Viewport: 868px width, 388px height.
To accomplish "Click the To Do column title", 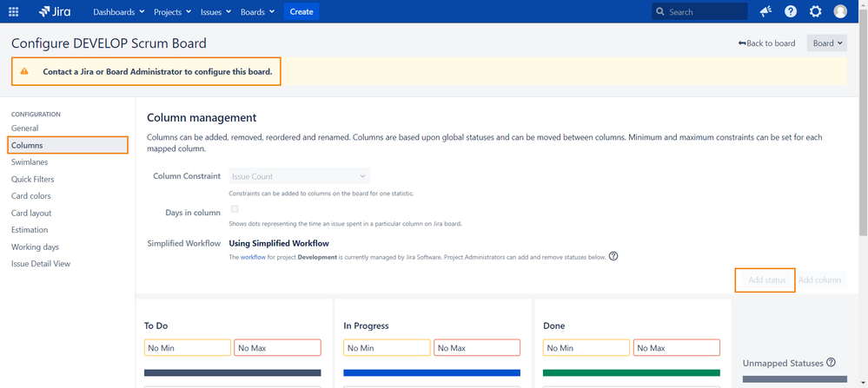I will coord(156,326).
